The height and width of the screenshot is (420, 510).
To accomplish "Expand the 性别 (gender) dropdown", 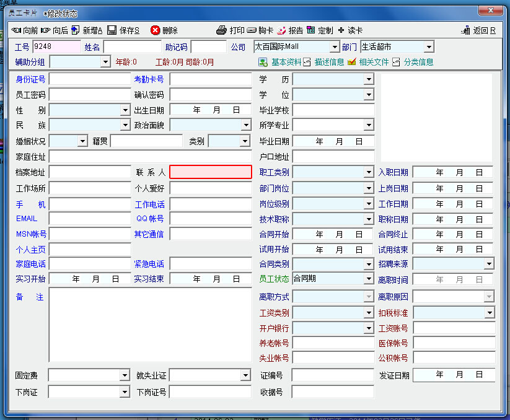I will (x=125, y=110).
